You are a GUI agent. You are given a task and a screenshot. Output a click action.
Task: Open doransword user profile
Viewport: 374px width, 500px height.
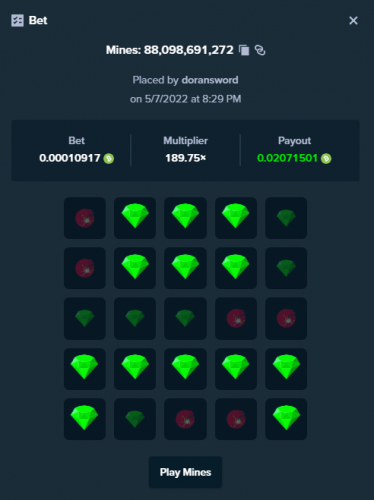(x=210, y=80)
